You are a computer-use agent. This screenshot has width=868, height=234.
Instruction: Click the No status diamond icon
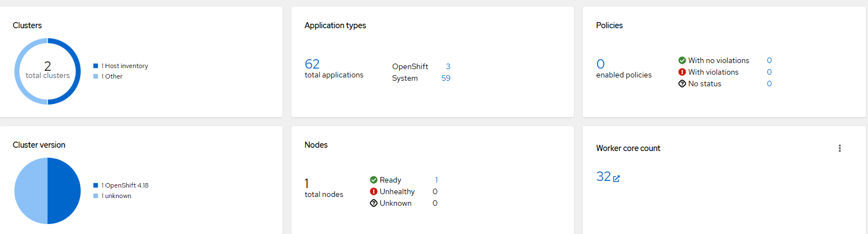[682, 84]
